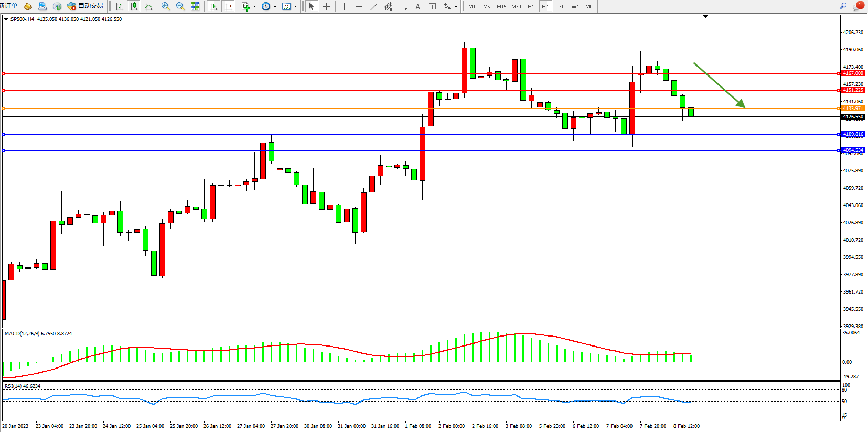
Task: Open the Periods clock dropdown arrow
Action: [x=275, y=7]
